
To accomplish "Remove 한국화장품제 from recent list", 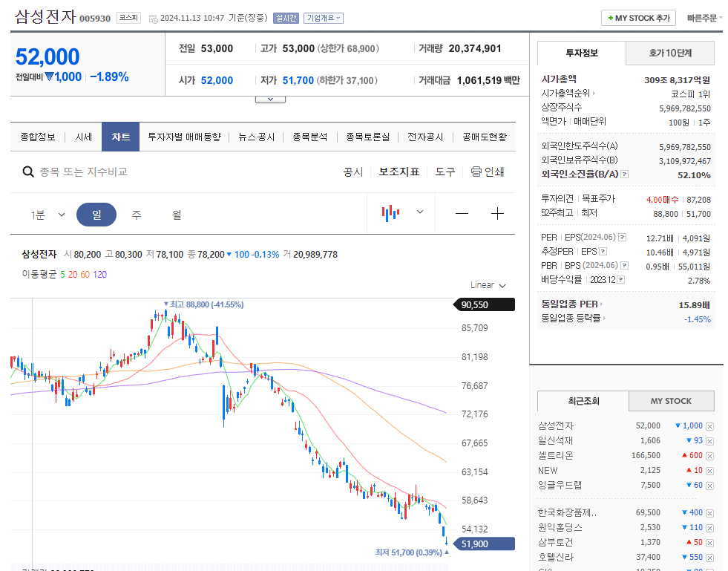I will 709,513.
